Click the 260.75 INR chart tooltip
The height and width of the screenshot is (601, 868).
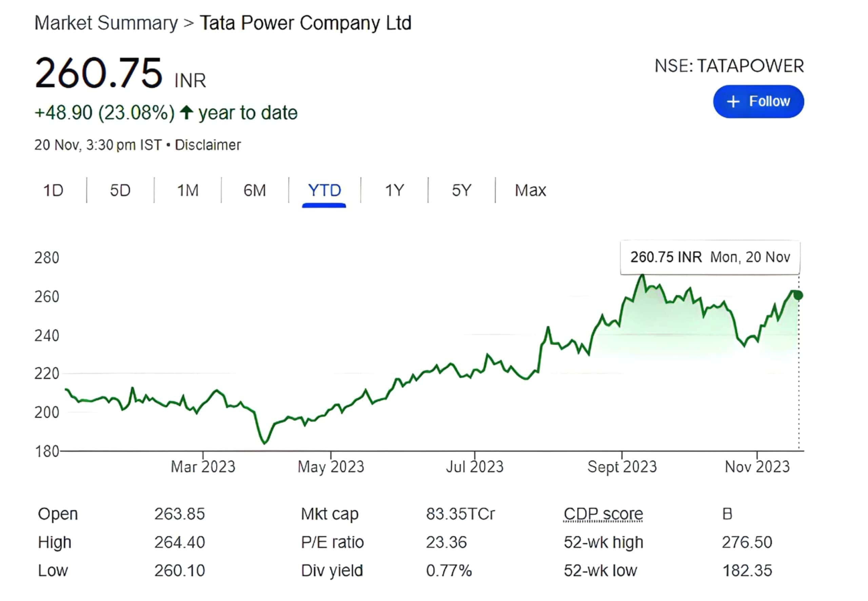[710, 257]
